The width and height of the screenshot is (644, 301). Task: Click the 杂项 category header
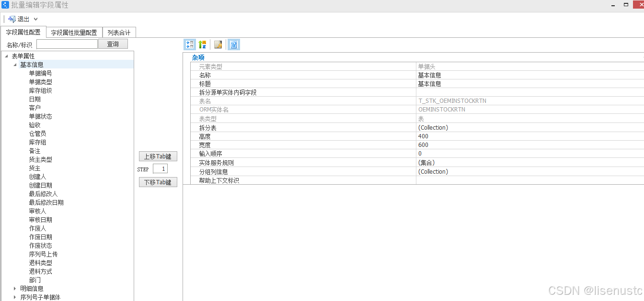[198, 57]
